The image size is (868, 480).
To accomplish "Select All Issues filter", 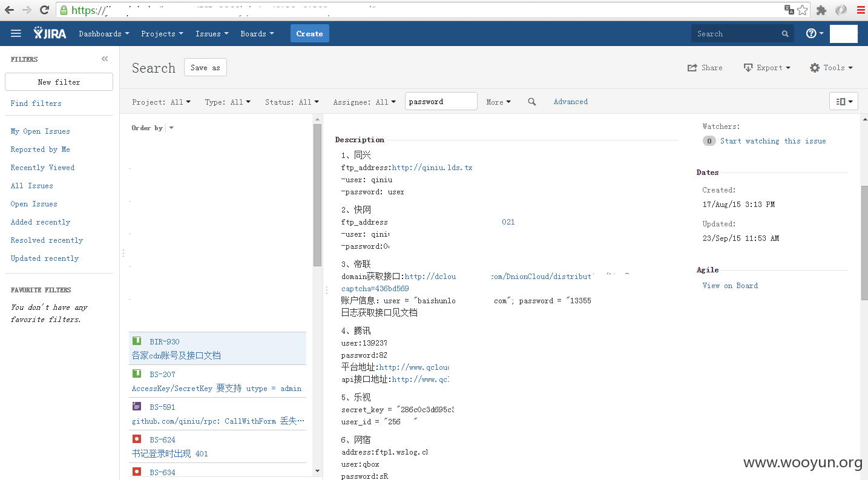I will 31,186.
